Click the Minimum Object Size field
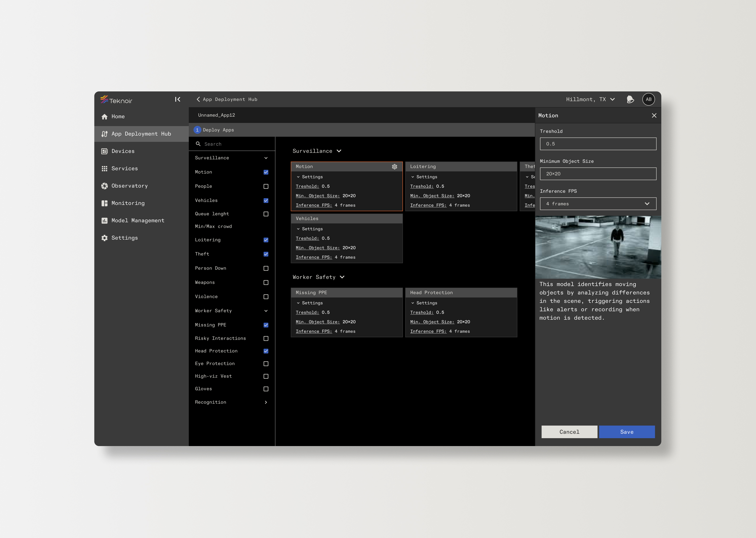Image resolution: width=756 pixels, height=538 pixels. [598, 174]
